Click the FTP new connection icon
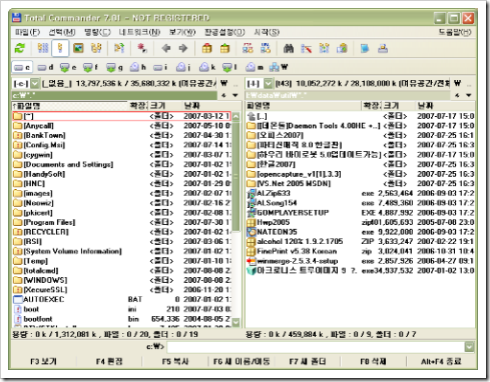 tap(266, 48)
